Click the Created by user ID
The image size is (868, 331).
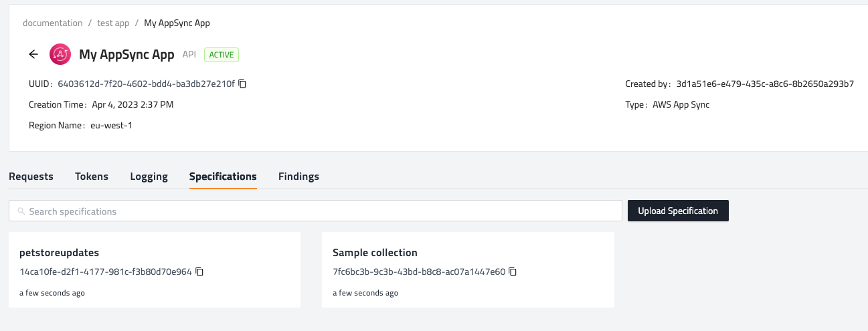point(765,84)
